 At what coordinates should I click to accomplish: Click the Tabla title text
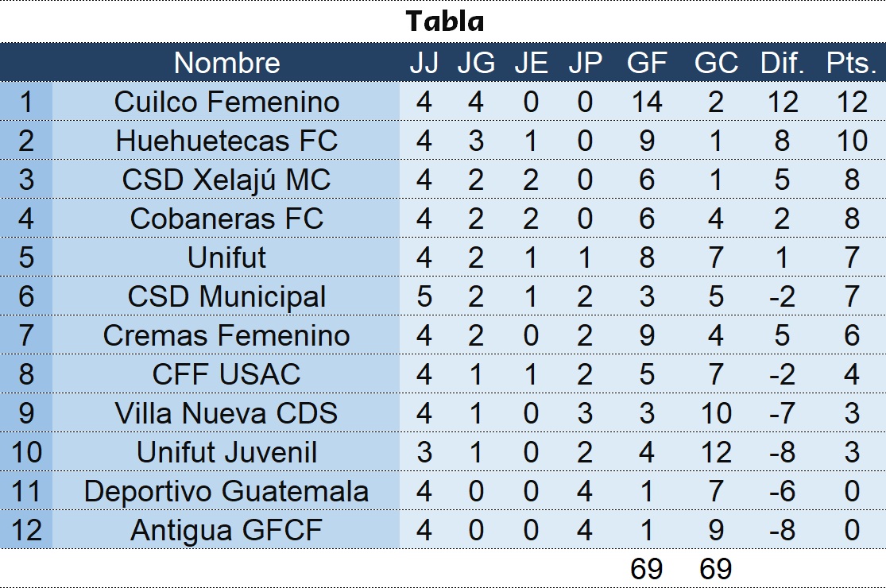click(x=444, y=21)
